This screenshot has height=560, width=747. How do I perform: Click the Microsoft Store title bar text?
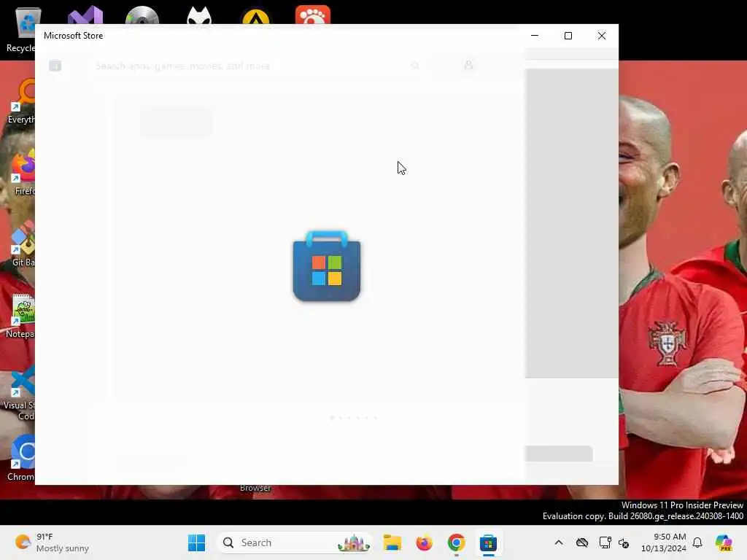(x=74, y=36)
